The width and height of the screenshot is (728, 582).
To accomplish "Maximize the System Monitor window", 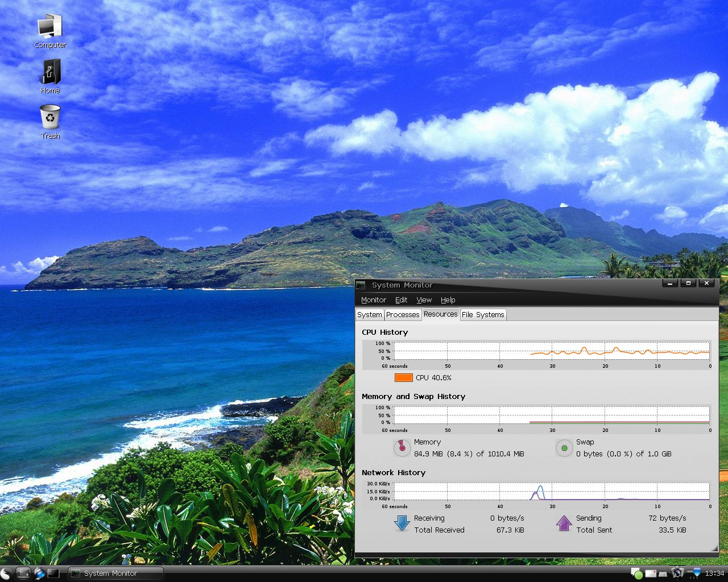I will 688,283.
